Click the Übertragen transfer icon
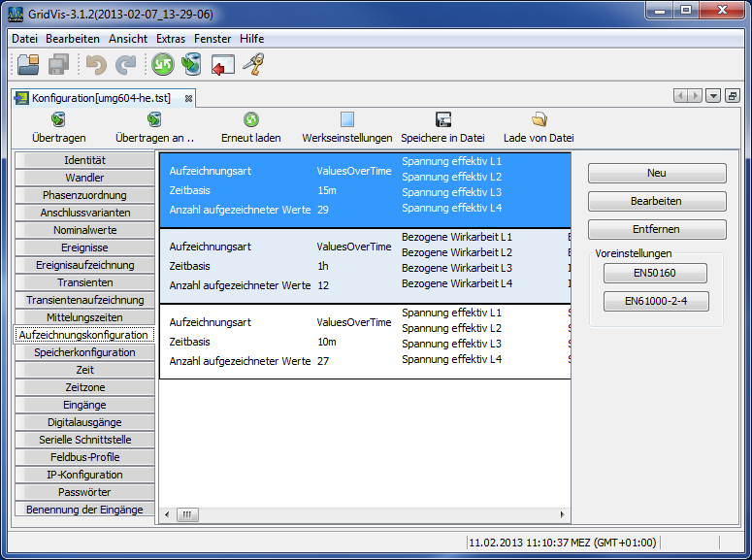 coord(58,119)
